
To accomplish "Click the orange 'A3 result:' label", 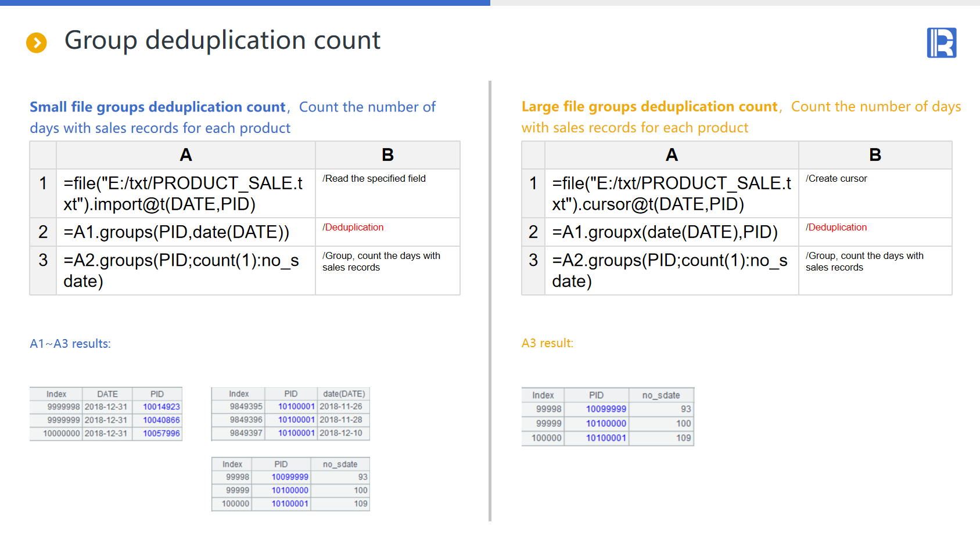I will 547,343.
